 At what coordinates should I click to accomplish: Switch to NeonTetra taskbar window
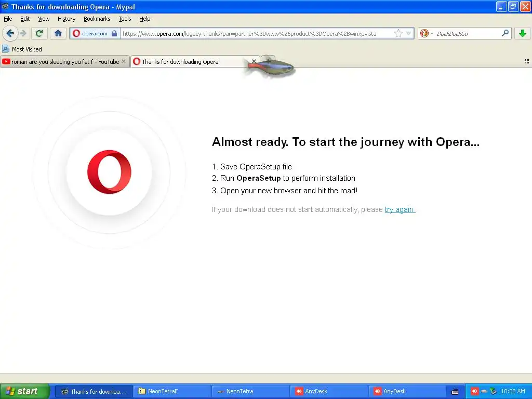point(250,392)
